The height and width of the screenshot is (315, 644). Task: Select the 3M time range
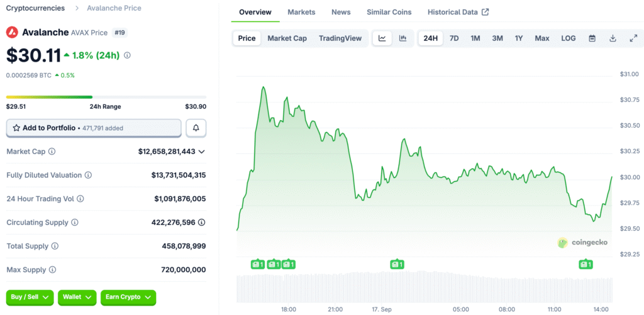point(497,38)
